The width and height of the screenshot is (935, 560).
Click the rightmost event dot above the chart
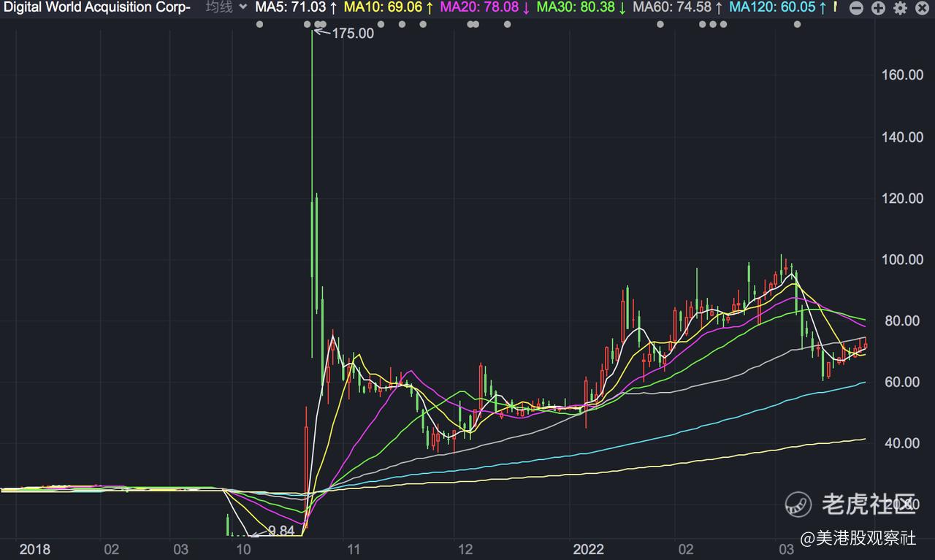click(797, 25)
